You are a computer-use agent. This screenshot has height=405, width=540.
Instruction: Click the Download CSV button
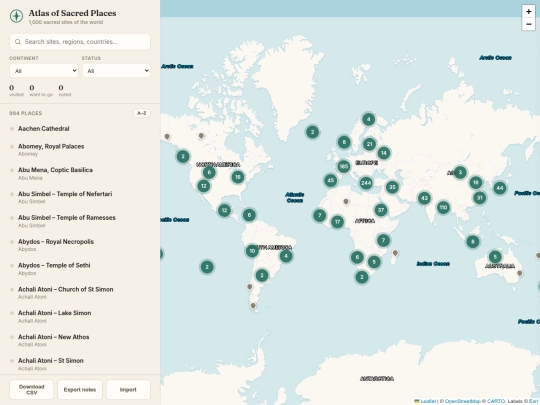[31, 390]
